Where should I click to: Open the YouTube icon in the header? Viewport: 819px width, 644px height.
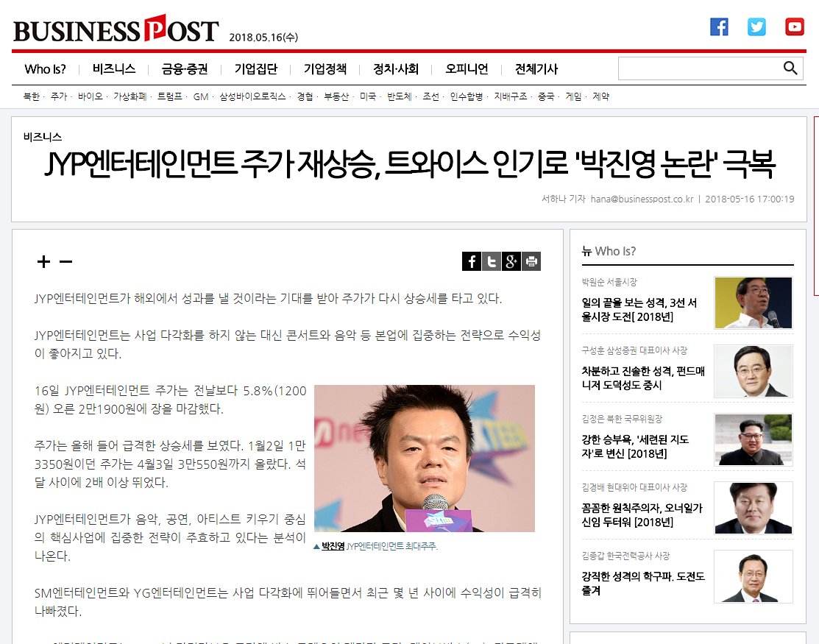795,26
